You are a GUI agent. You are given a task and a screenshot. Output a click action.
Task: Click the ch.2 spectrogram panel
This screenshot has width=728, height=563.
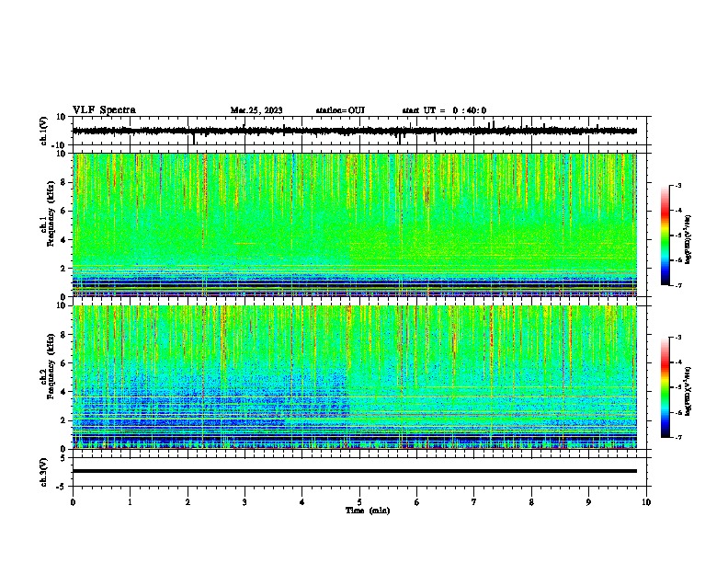[x=355, y=377]
